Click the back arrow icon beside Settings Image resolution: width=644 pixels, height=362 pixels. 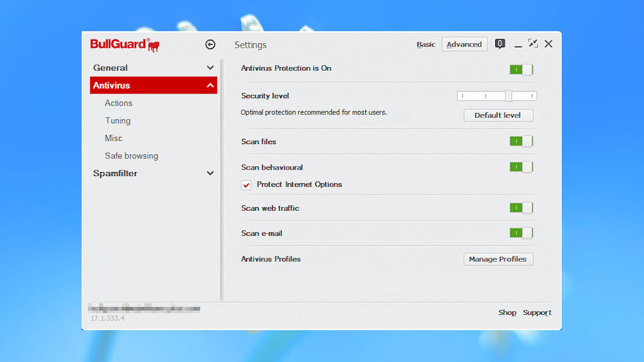click(x=210, y=45)
